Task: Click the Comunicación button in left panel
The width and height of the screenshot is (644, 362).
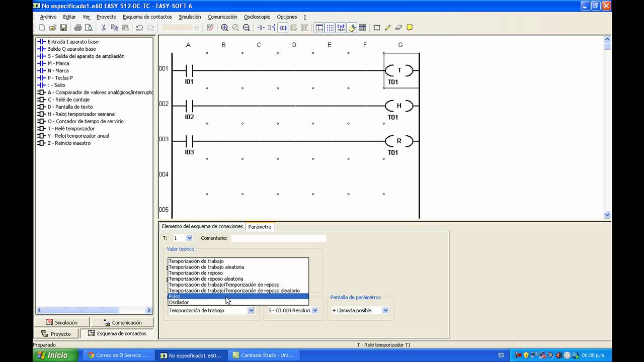Action: (122, 322)
